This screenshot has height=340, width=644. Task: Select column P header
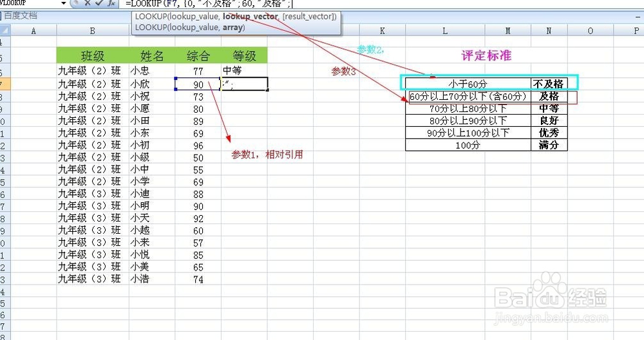coord(629,31)
